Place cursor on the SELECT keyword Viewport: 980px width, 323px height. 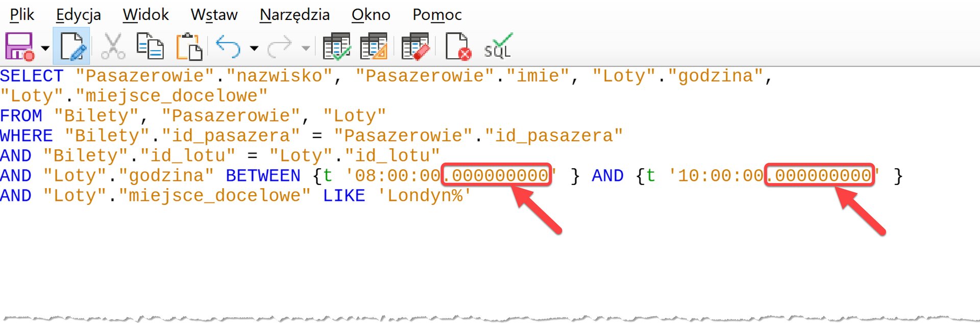(32, 76)
